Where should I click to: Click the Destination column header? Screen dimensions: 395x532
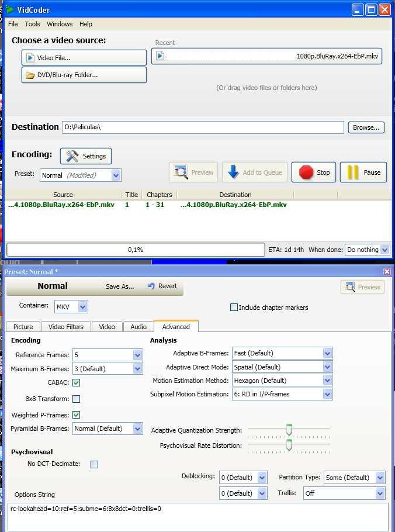pyautogui.click(x=235, y=195)
